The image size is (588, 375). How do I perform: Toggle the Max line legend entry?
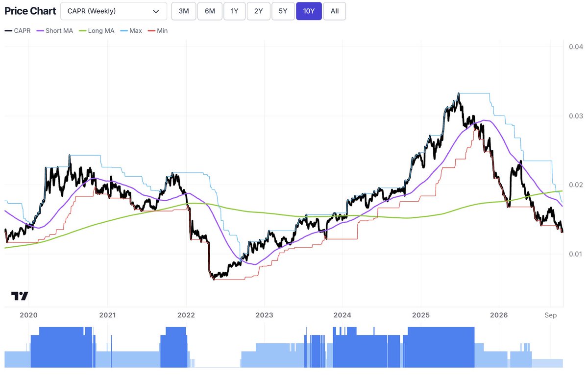point(131,31)
